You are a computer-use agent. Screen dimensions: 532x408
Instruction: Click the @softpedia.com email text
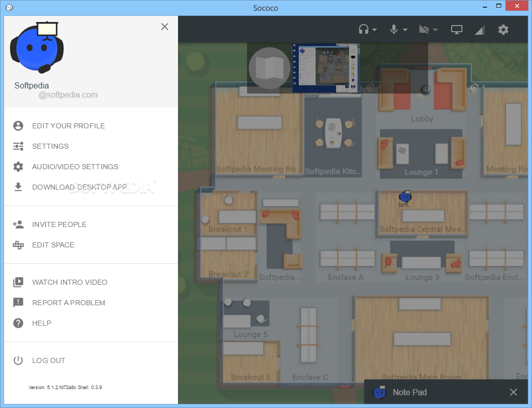click(68, 95)
